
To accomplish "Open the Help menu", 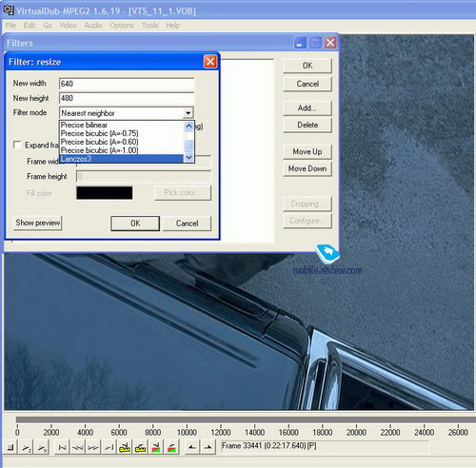I will tap(172, 26).
